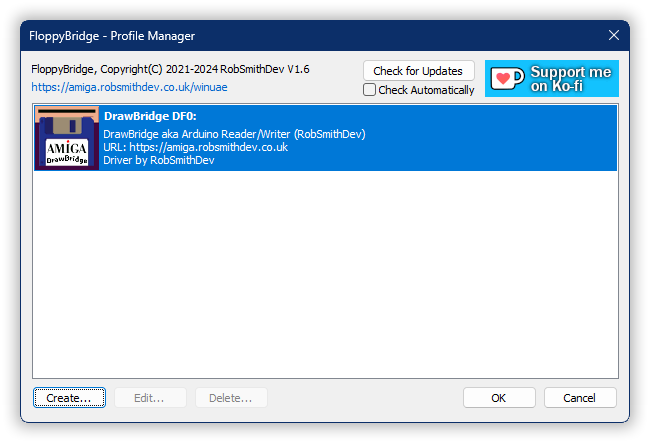Image resolution: width=650 pixels, height=443 pixels.
Task: Select the DrawBridge DF0: profile title
Action: [x=150, y=116]
